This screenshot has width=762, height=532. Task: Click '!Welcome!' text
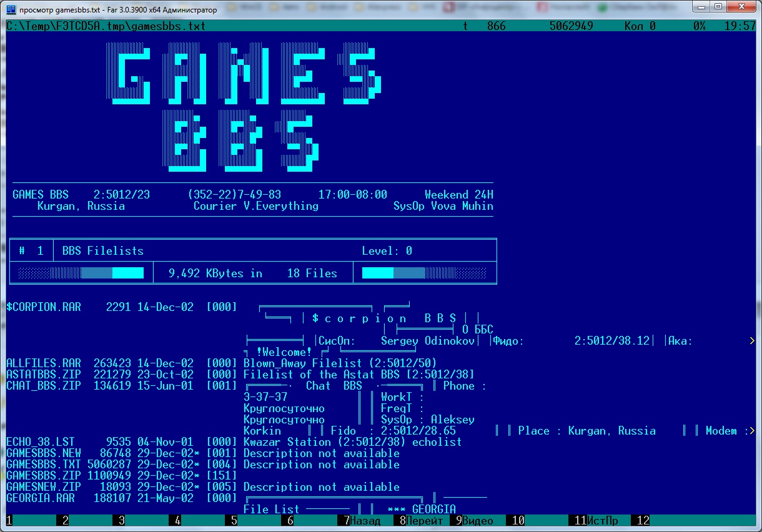(284, 352)
